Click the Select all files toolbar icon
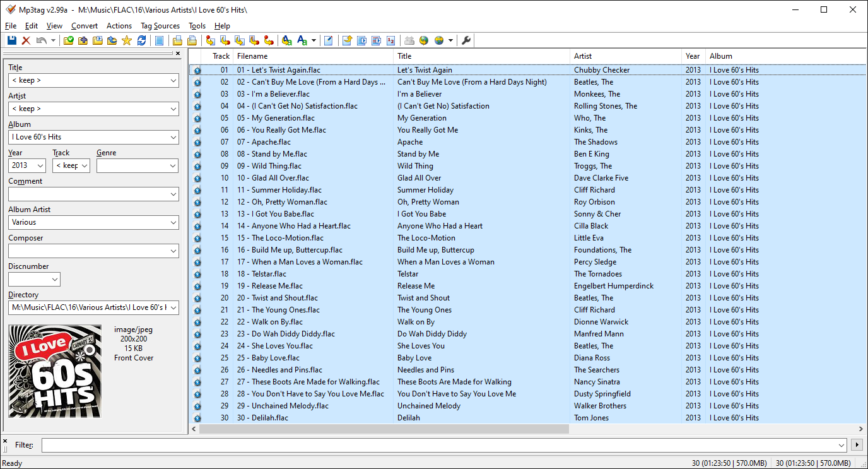This screenshot has height=469, width=868. point(159,40)
